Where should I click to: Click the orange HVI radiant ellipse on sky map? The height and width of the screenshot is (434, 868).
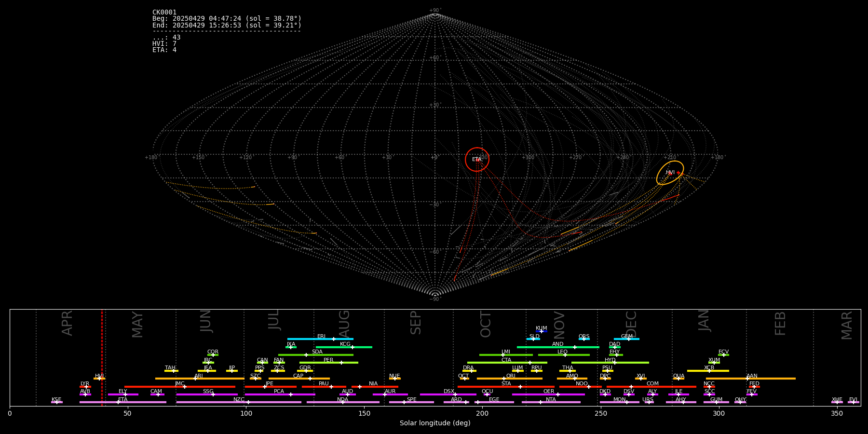670,173
